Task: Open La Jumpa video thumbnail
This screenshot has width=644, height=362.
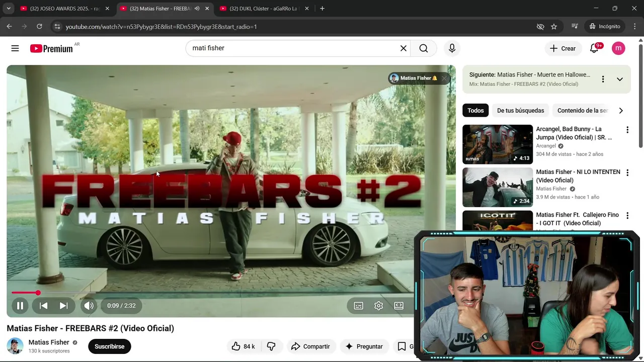Action: [x=498, y=144]
